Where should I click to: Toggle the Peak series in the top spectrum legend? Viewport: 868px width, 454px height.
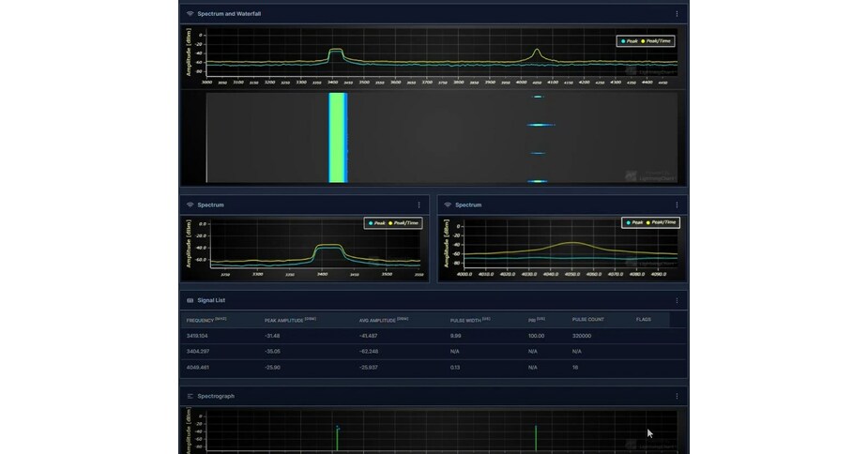628,41
